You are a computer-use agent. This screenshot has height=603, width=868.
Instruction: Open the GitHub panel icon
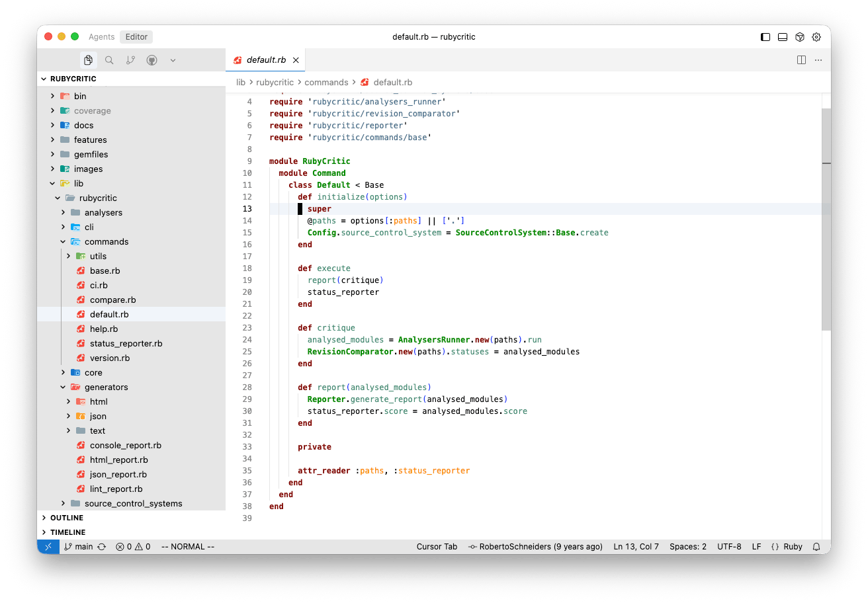pyautogui.click(x=152, y=60)
